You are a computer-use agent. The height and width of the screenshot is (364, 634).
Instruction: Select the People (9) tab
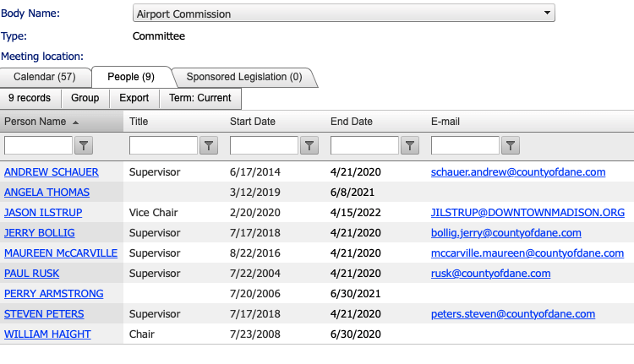131,77
